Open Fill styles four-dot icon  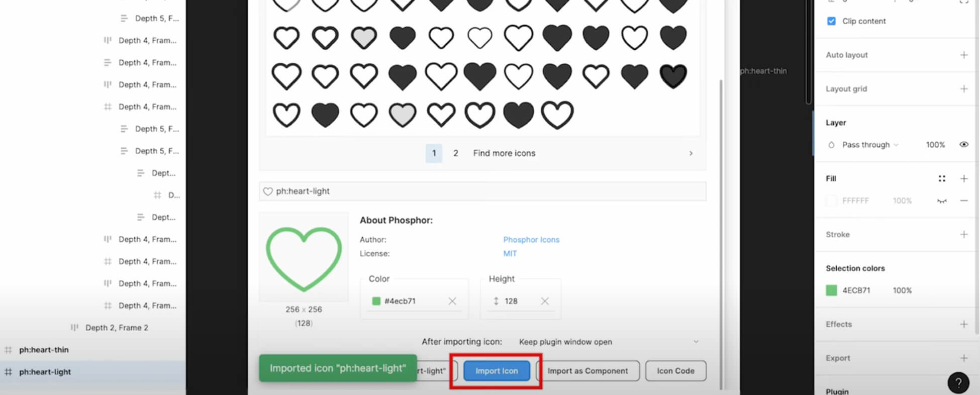pyautogui.click(x=941, y=178)
